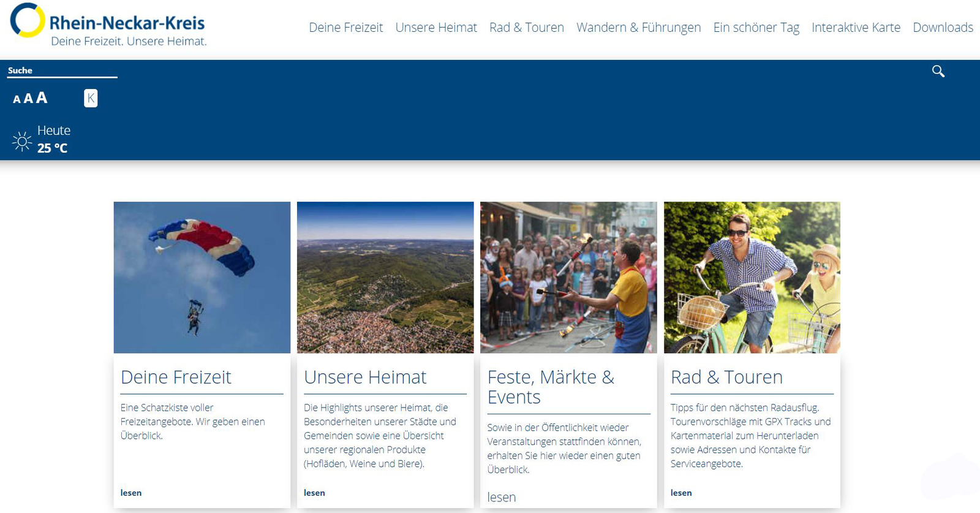Open the Ein schöner Tag menu
Screen dimensions: 980x513
(756, 28)
